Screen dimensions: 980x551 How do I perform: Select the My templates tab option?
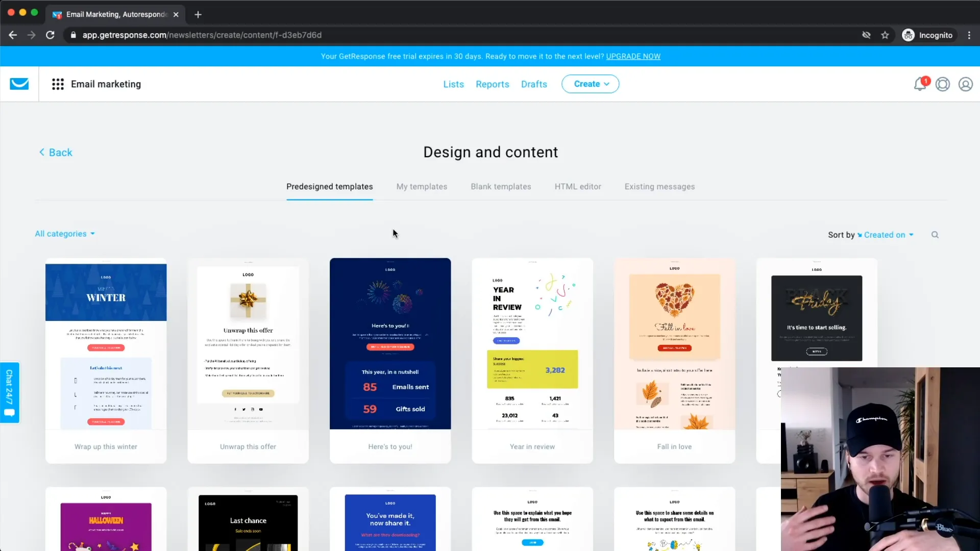coord(421,186)
